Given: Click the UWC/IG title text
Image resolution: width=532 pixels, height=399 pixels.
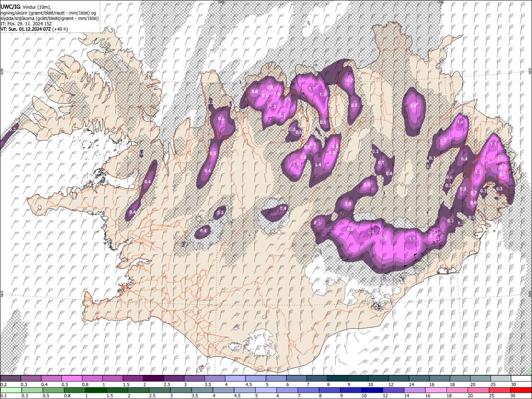Looking at the screenshot, I should pyautogui.click(x=10, y=6).
